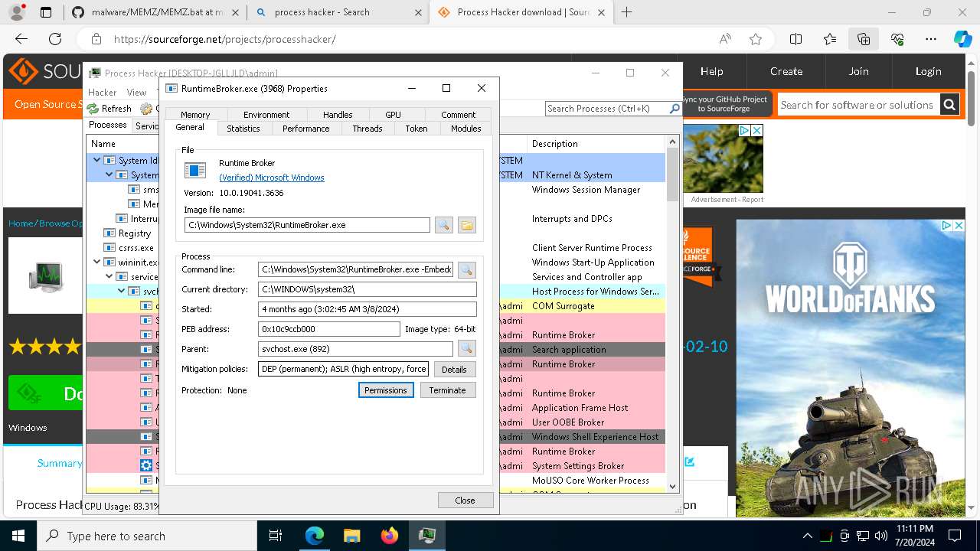Click Refresh toolbar icon in Process Hacker
The height and width of the screenshot is (551, 980).
(x=93, y=109)
